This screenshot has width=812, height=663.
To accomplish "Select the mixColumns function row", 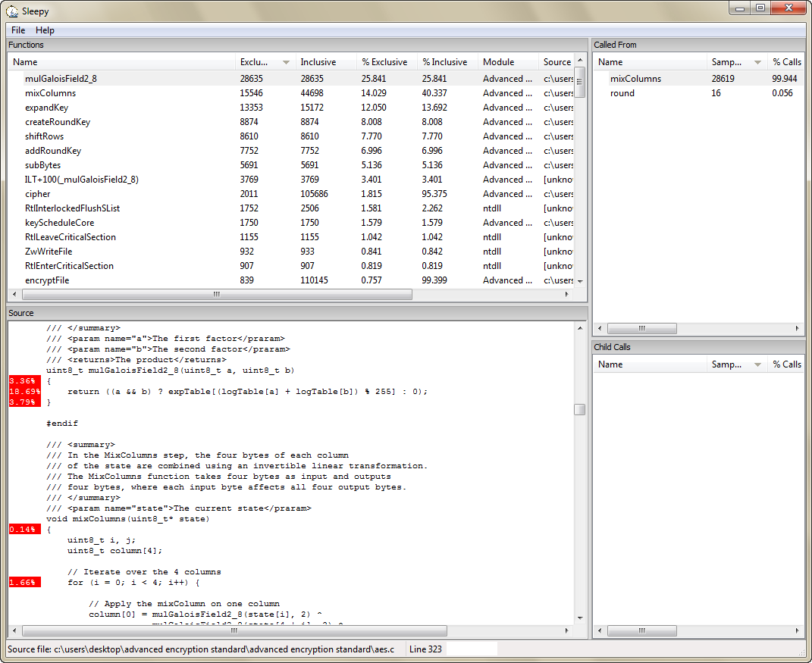I will (x=51, y=93).
